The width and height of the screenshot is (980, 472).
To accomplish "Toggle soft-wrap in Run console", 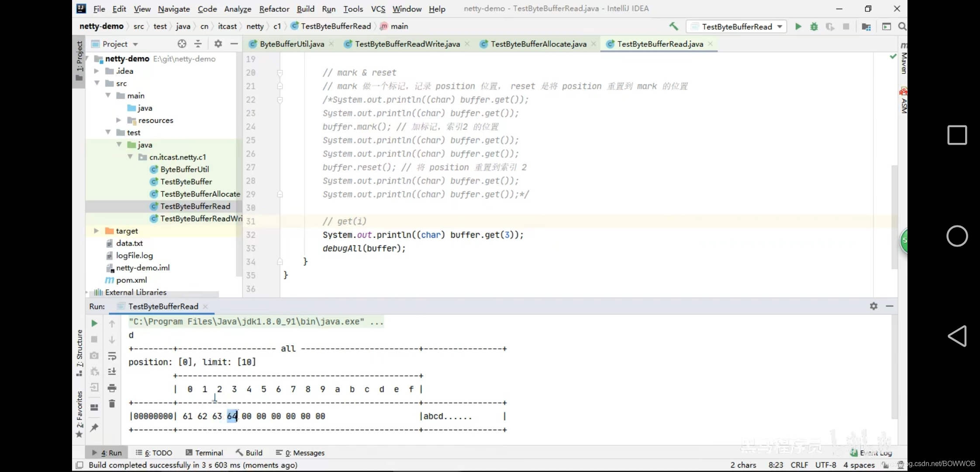I will click(x=112, y=356).
